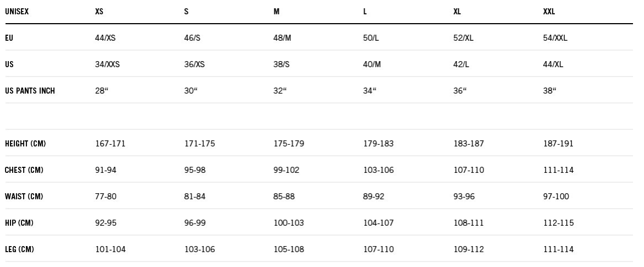This screenshot has width=644, height=267.
Task: Select waist value 89-92
Action: tap(374, 197)
